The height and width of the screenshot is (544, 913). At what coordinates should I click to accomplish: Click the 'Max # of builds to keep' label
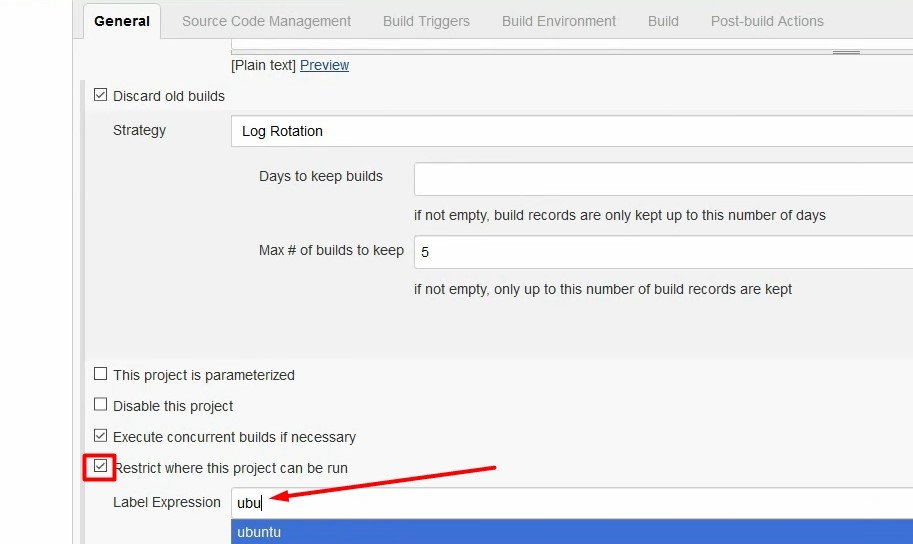[331, 250]
